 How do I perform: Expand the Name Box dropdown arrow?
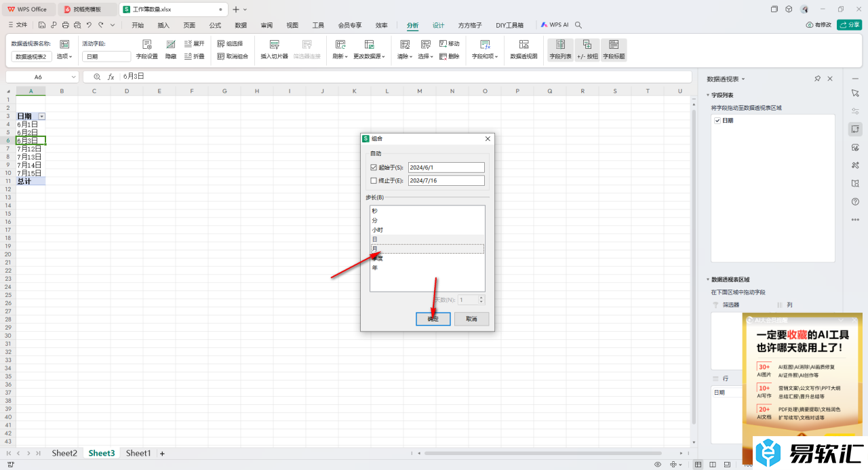click(x=73, y=77)
